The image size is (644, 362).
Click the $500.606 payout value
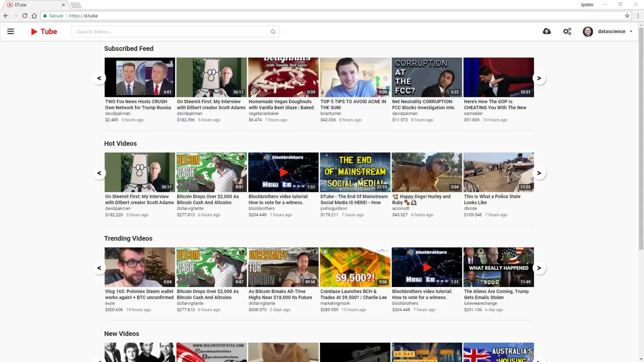click(x=114, y=310)
